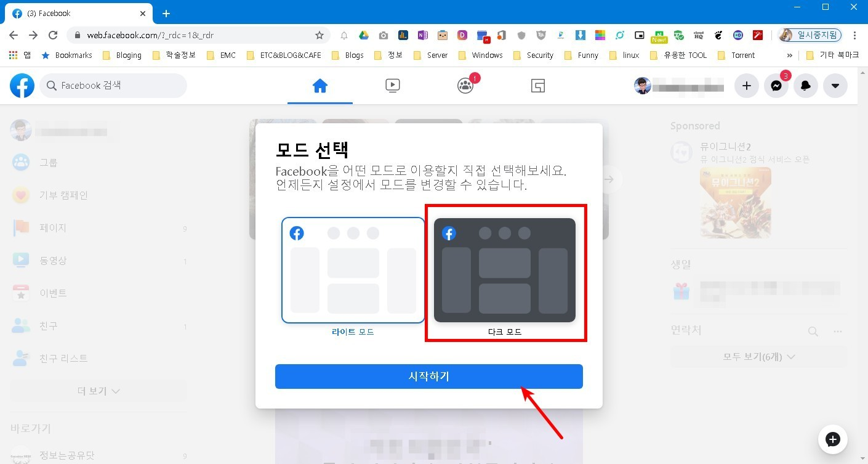Screen dimensions: 868x464
Task: Click the browser forward arrow
Action: click(x=33, y=35)
